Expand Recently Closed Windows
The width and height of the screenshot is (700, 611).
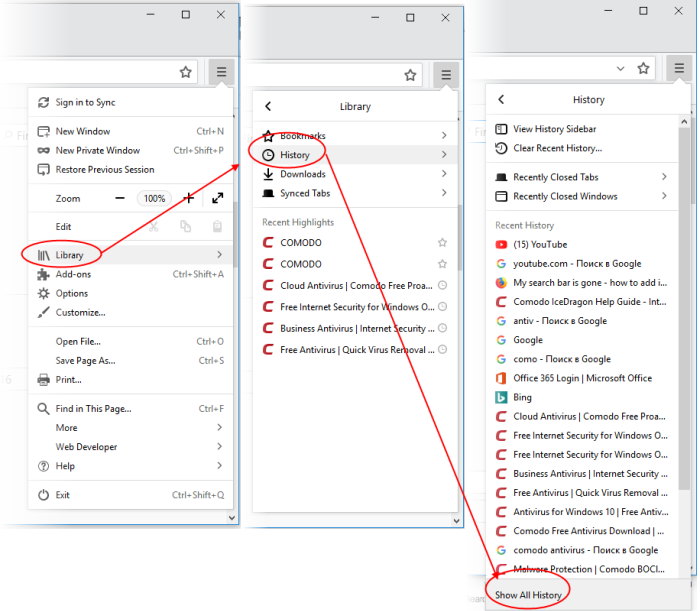582,196
